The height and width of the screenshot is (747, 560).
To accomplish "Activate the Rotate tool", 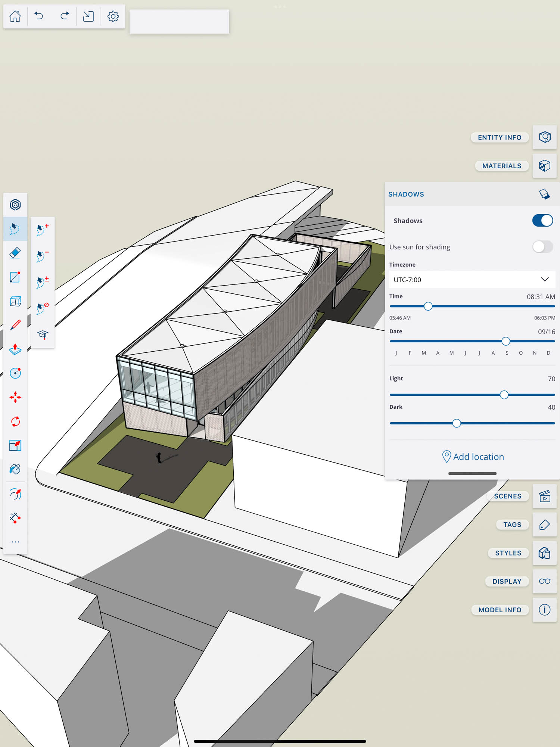I will (15, 421).
